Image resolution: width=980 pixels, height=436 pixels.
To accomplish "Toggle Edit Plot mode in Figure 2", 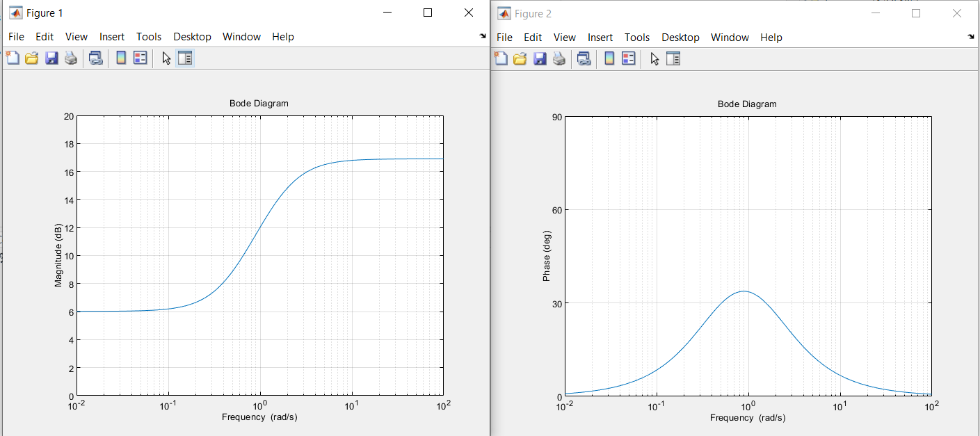I will (654, 58).
